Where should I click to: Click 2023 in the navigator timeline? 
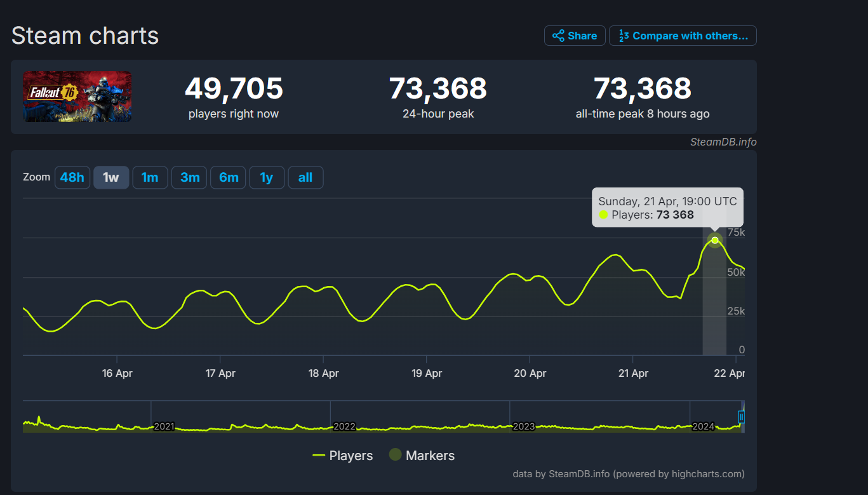click(x=523, y=426)
